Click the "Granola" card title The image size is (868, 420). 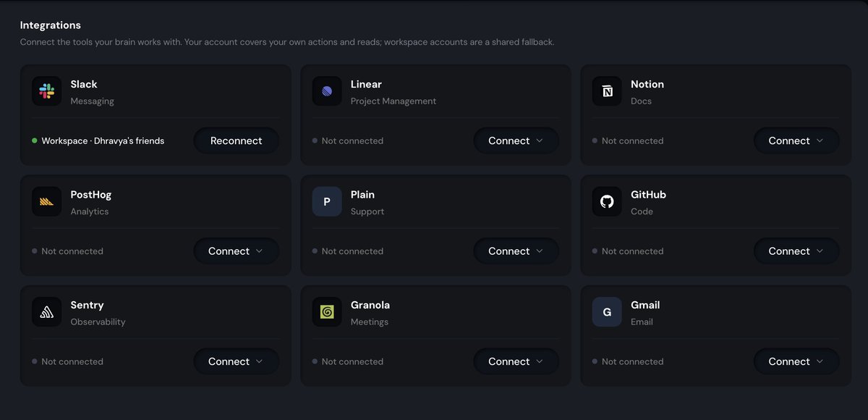(x=370, y=305)
